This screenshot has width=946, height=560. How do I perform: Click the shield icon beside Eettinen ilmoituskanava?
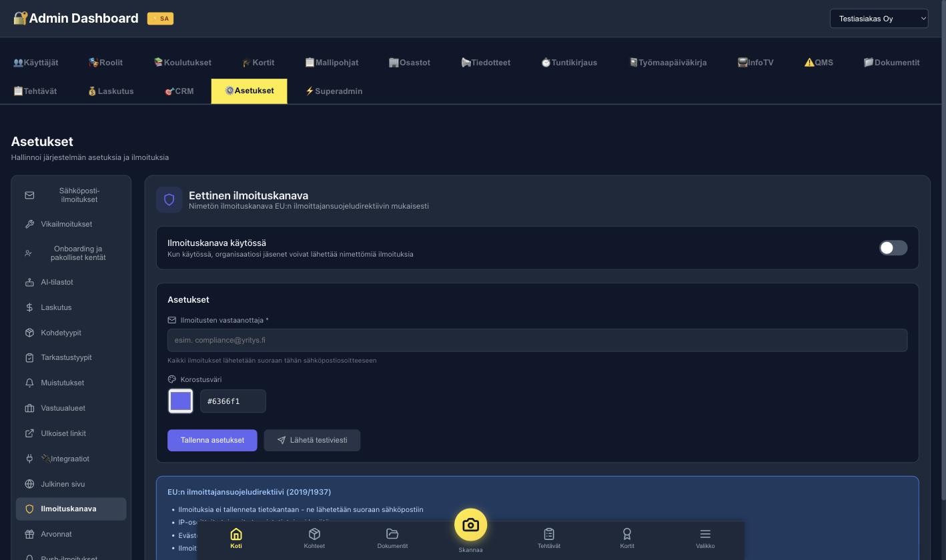pyautogui.click(x=169, y=200)
